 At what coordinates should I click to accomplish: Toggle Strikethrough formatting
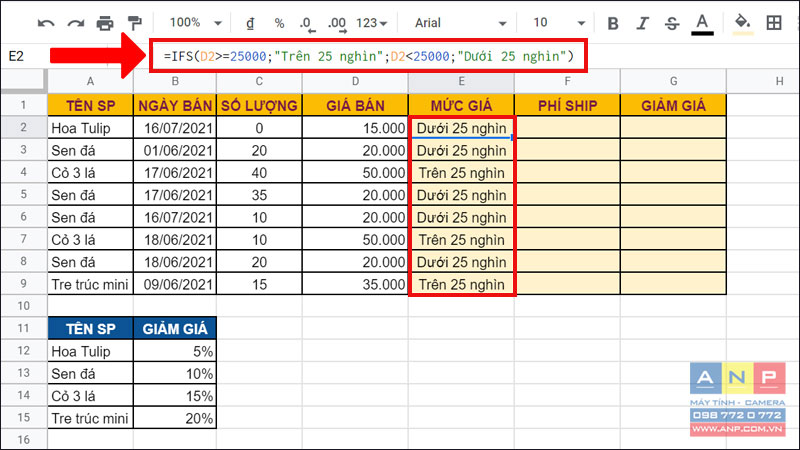click(672, 23)
